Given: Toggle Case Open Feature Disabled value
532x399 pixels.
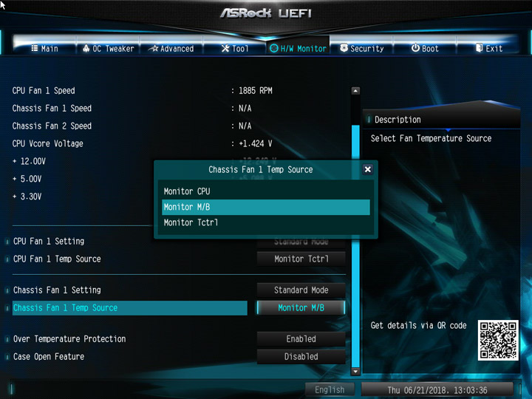Looking at the screenshot, I should coord(301,357).
